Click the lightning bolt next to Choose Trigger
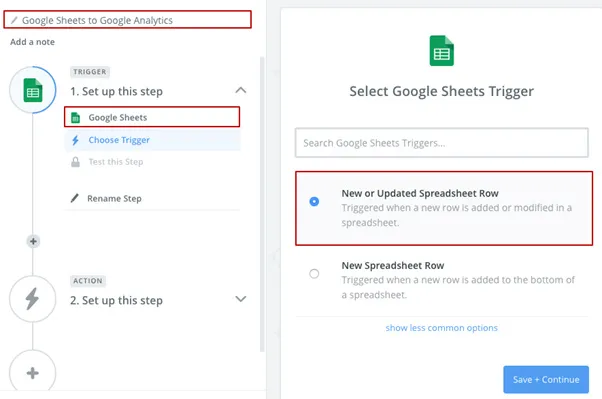 coord(75,140)
